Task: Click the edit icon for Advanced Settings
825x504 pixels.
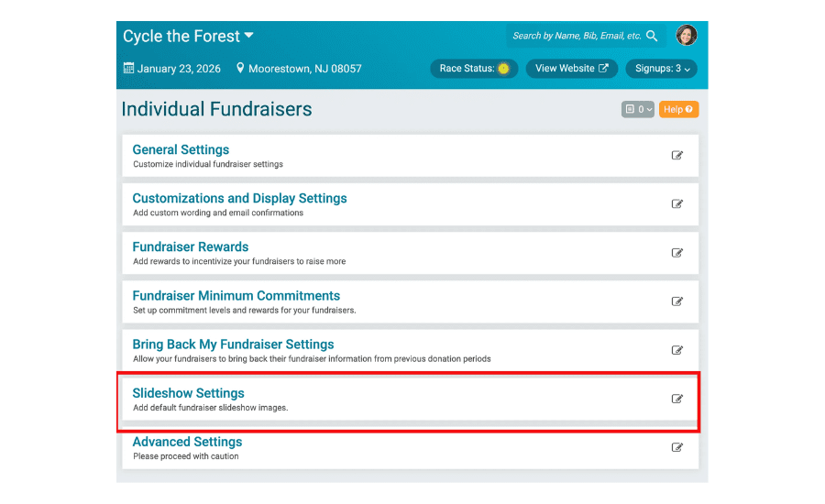Action: 676,447
